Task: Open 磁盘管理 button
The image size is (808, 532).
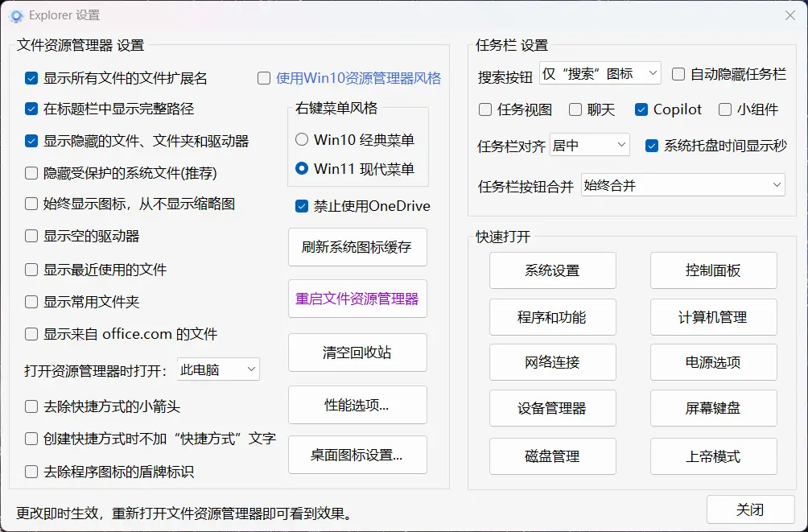Action: [x=552, y=456]
